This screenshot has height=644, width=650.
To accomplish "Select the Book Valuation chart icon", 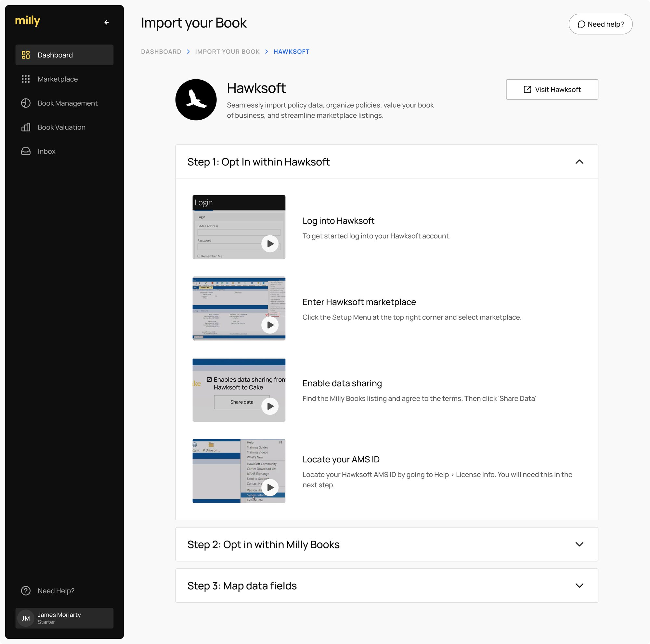I will (x=26, y=127).
